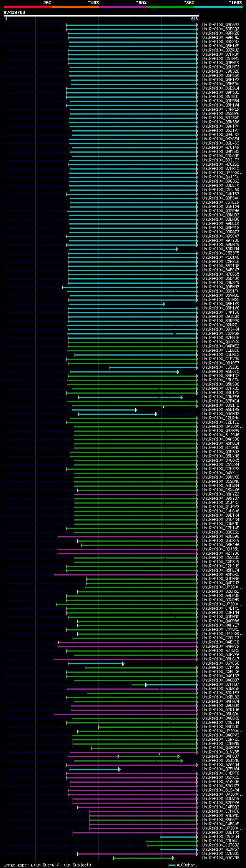Click UniRef100_A0M6K1 label

click(x=221, y=574)
